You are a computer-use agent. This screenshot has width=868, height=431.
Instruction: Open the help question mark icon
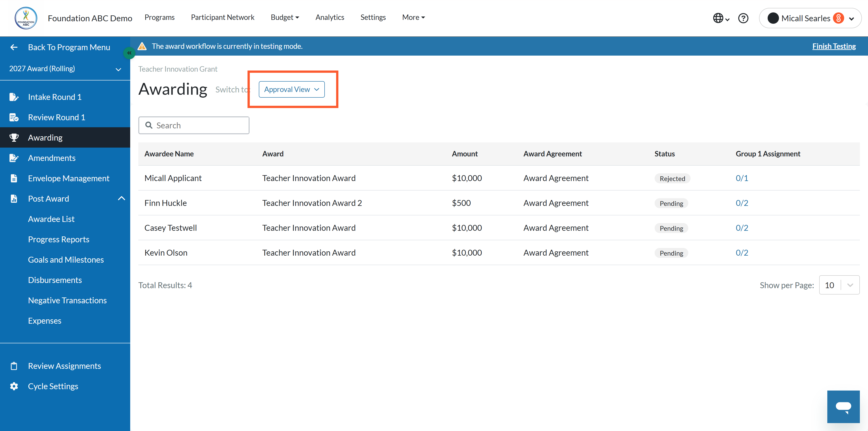tap(743, 18)
